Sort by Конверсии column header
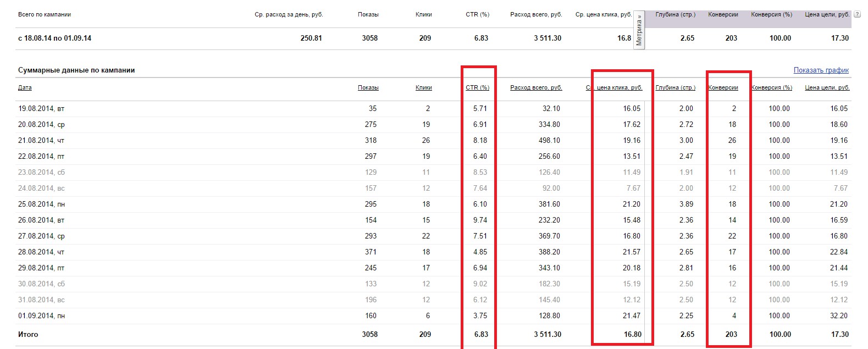The image size is (868, 349). 723,87
